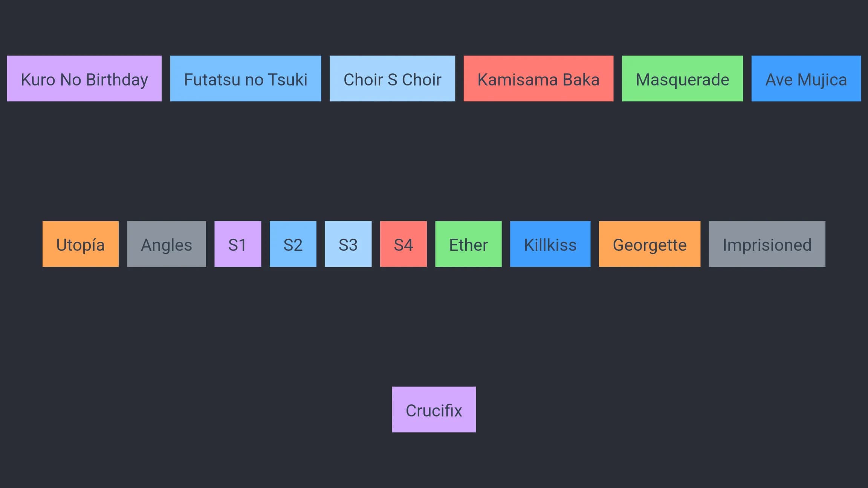Select the Crucifix block at bottom
The width and height of the screenshot is (868, 488).
(434, 409)
